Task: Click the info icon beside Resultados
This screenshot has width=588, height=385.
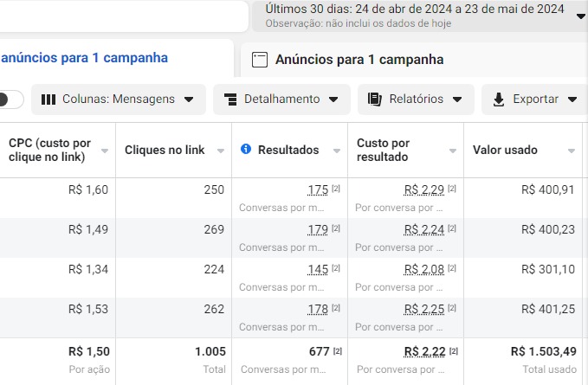Action: (246, 150)
